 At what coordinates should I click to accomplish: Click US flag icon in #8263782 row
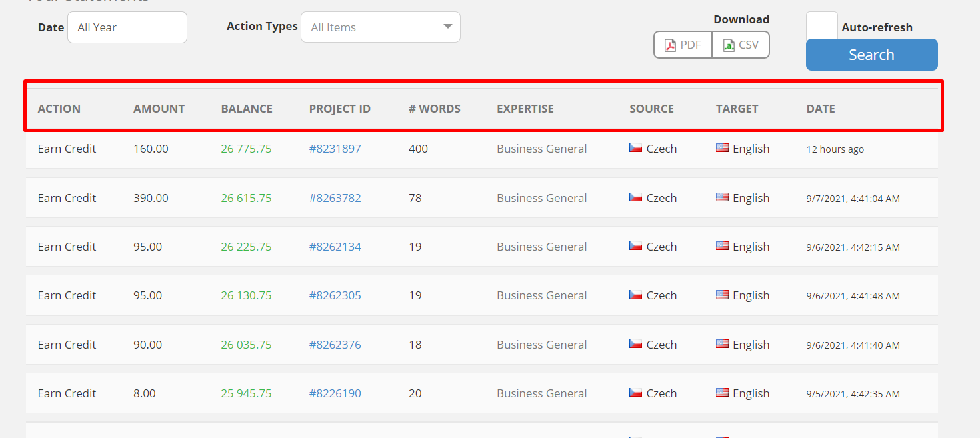(722, 197)
